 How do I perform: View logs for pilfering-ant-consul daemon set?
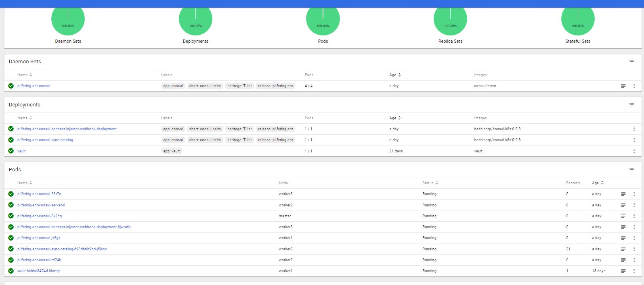623,86
